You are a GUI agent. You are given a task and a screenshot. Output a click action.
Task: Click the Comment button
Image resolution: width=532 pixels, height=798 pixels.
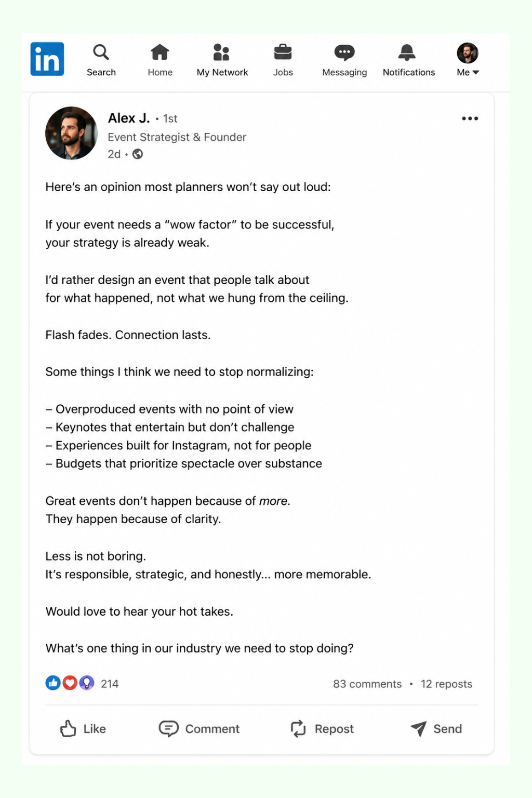[x=199, y=729]
